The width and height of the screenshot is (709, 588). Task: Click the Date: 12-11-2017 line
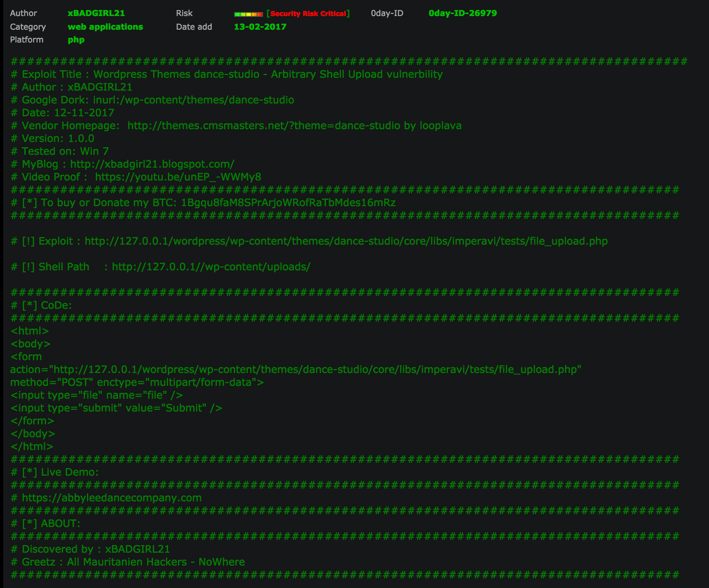coord(62,113)
